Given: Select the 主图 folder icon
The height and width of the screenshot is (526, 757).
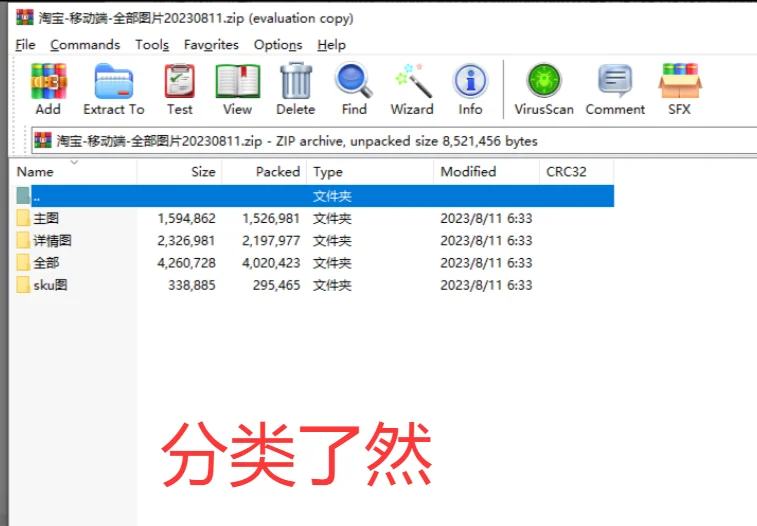Looking at the screenshot, I should tap(23, 218).
